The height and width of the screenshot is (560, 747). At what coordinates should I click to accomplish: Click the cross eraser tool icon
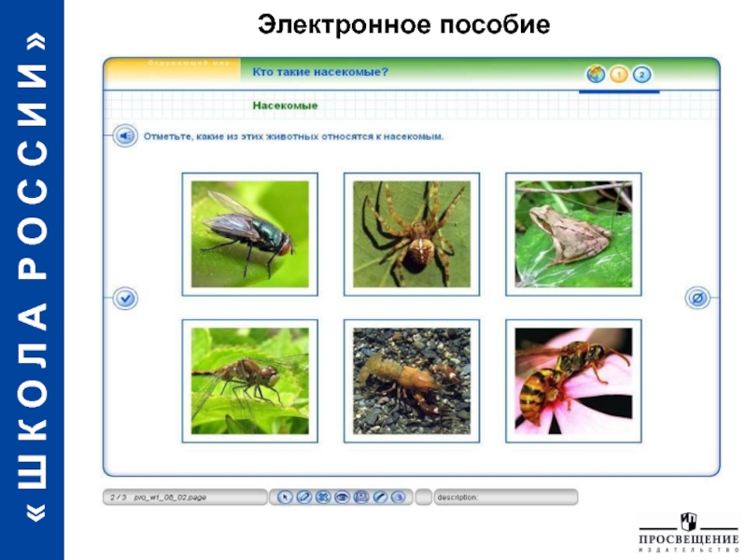pyautogui.click(x=323, y=497)
